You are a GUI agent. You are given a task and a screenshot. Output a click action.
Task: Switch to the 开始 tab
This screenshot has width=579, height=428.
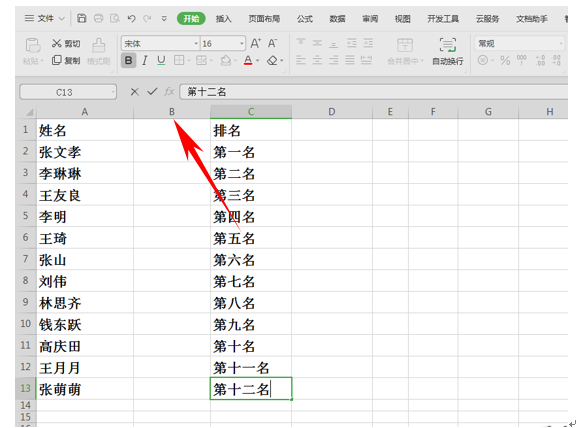point(191,18)
